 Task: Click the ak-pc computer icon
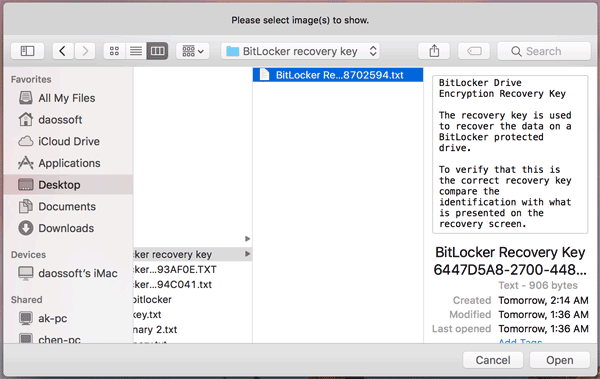click(26, 318)
